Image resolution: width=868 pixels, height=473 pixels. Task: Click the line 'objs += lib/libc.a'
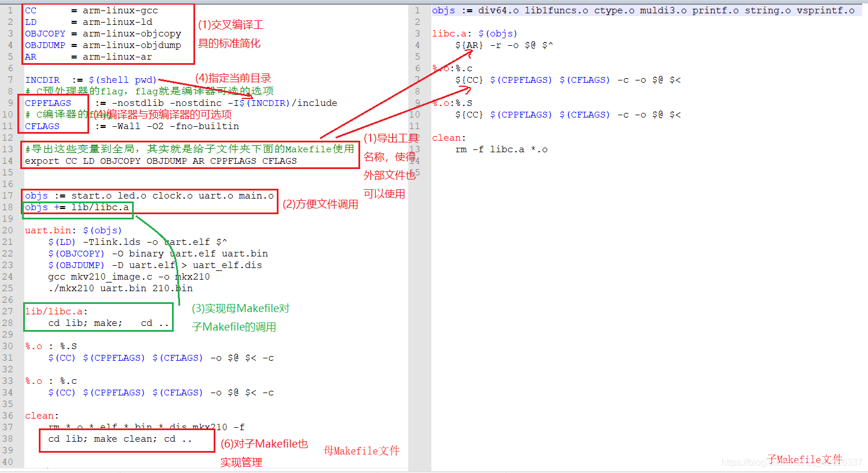click(77, 207)
